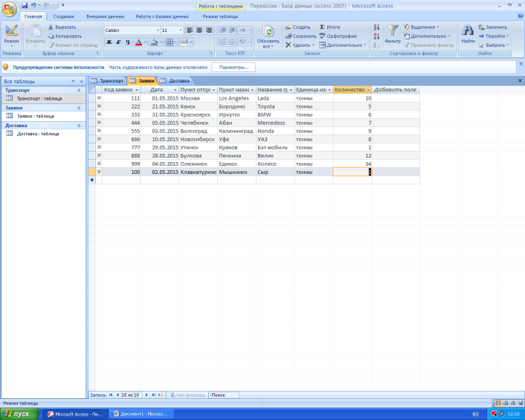Clear all sorts icon

(x=376, y=45)
